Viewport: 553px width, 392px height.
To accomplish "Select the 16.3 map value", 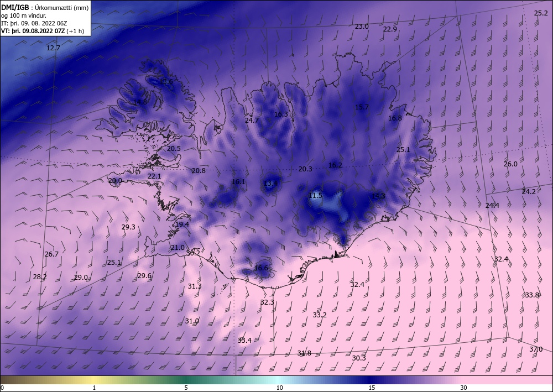I will click(281, 114).
